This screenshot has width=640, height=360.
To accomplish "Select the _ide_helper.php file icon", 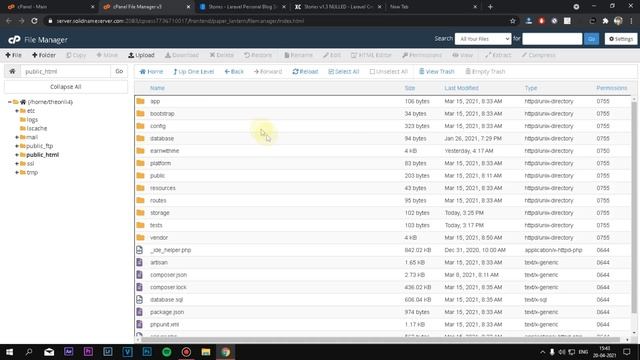I will click(140, 250).
